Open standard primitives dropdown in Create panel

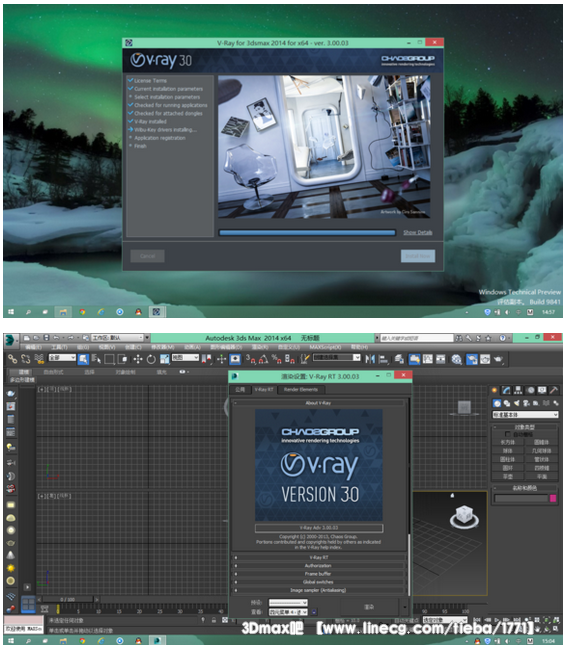tap(525, 414)
